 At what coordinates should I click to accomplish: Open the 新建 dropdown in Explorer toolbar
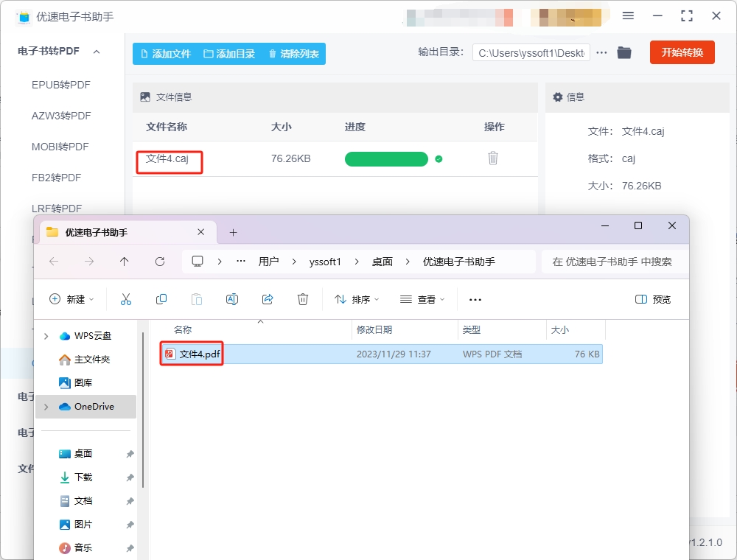(71, 299)
